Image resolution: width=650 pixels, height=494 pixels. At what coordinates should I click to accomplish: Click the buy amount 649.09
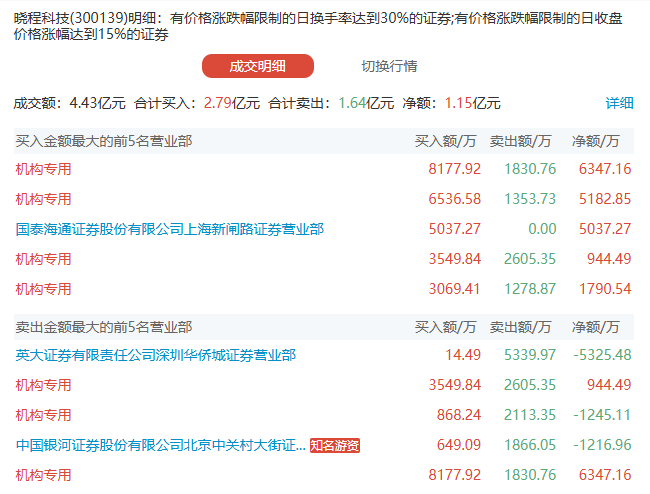coord(458,445)
